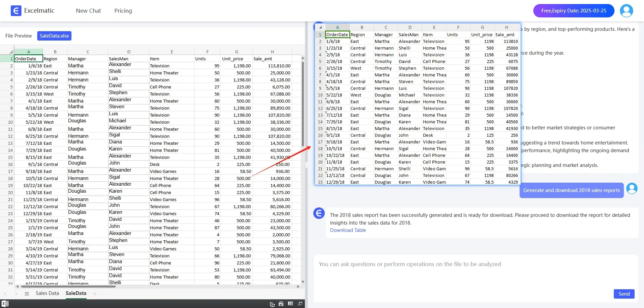Open the all-sheets list hamburger icon
This screenshot has width=644, height=308.
[x=27, y=294]
